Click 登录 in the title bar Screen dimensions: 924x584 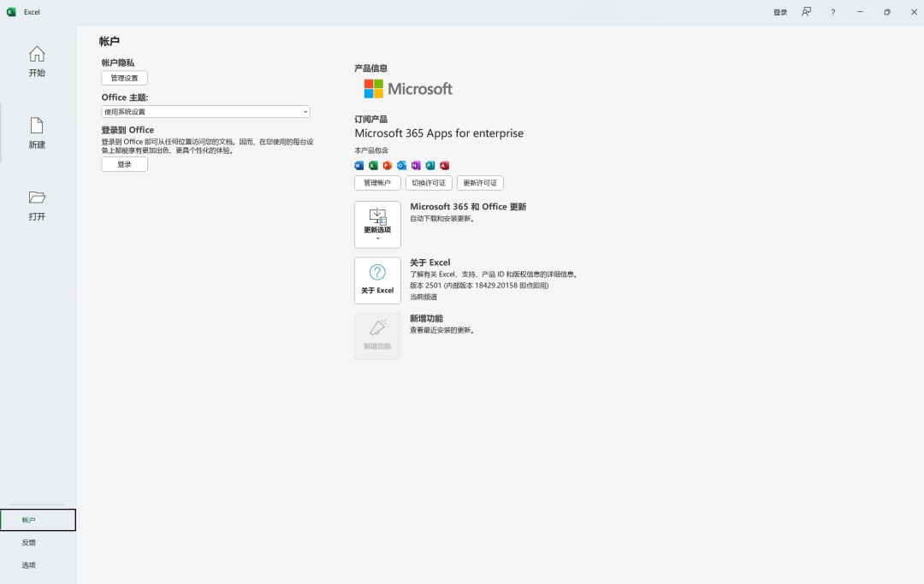tap(780, 12)
